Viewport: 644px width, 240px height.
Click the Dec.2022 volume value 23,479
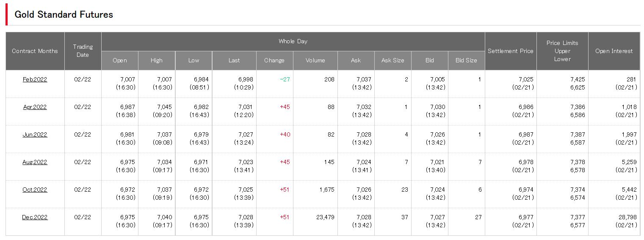(325, 217)
